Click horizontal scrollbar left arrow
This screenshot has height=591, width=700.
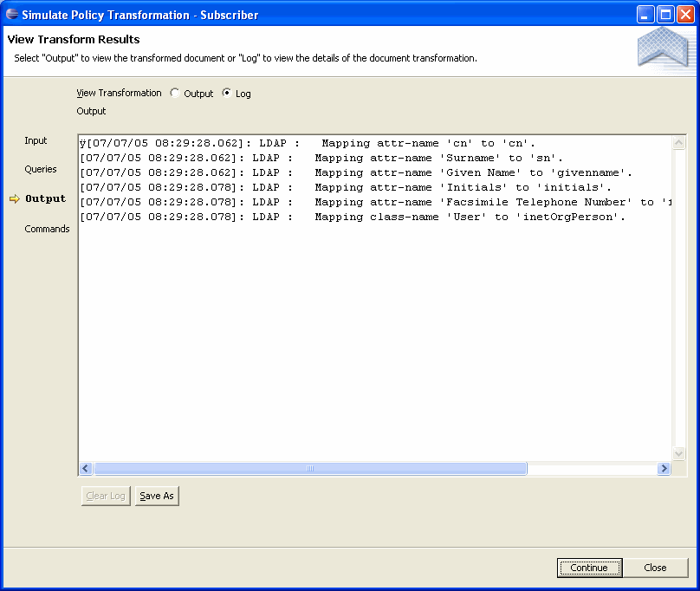[86, 468]
